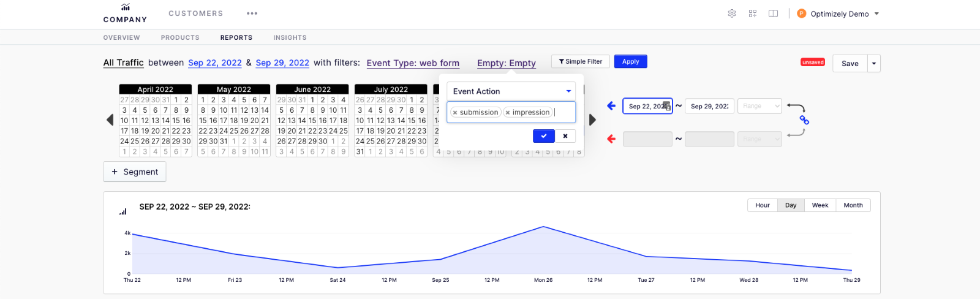Click primary start date input Sep 22

[x=647, y=106]
